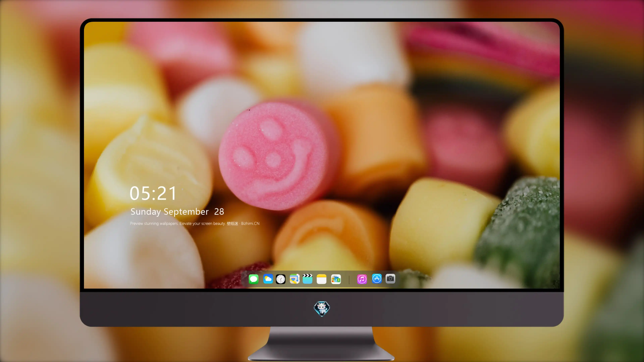Launch the Videos clapperboard app
The width and height of the screenshot is (644, 362).
click(308, 279)
